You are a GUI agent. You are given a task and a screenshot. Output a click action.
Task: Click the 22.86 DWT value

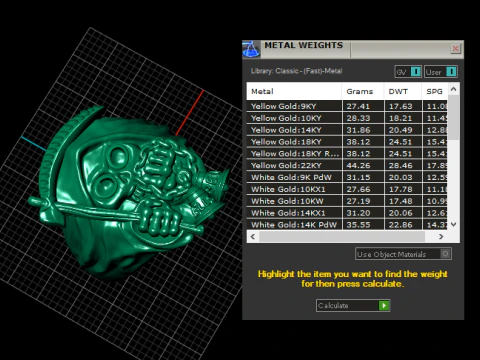pos(400,225)
